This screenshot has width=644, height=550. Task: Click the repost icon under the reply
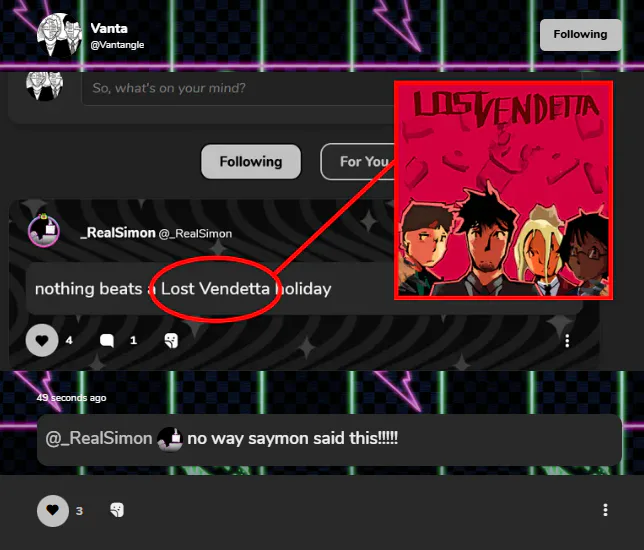pyautogui.click(x=117, y=510)
